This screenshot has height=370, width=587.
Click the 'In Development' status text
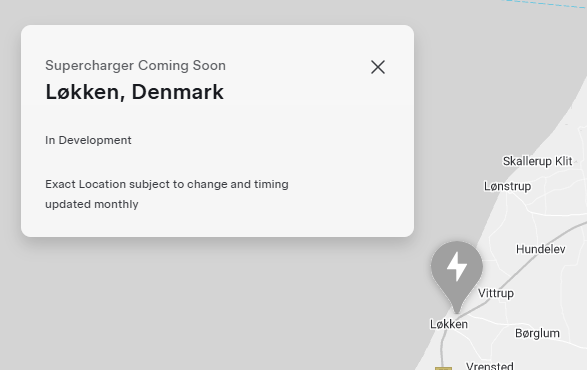pyautogui.click(x=88, y=140)
